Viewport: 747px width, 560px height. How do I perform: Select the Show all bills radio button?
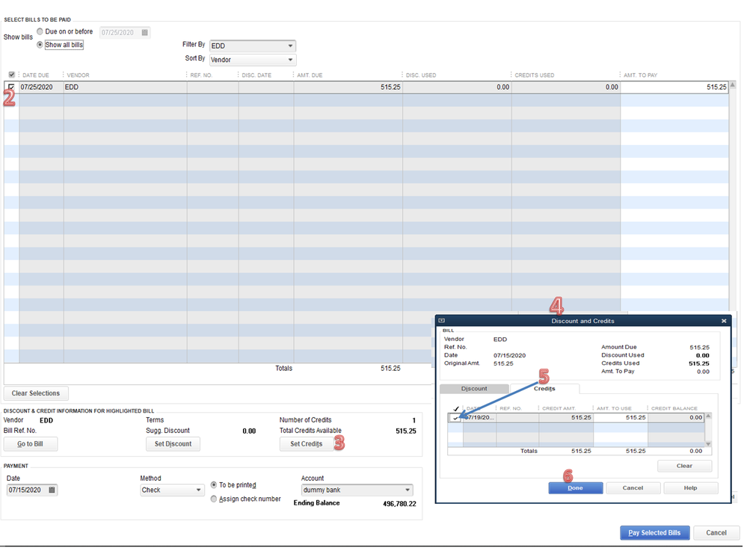point(40,45)
